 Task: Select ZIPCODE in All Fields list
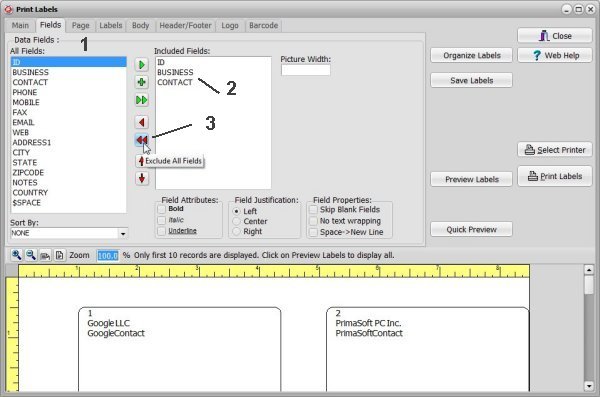pos(68,173)
